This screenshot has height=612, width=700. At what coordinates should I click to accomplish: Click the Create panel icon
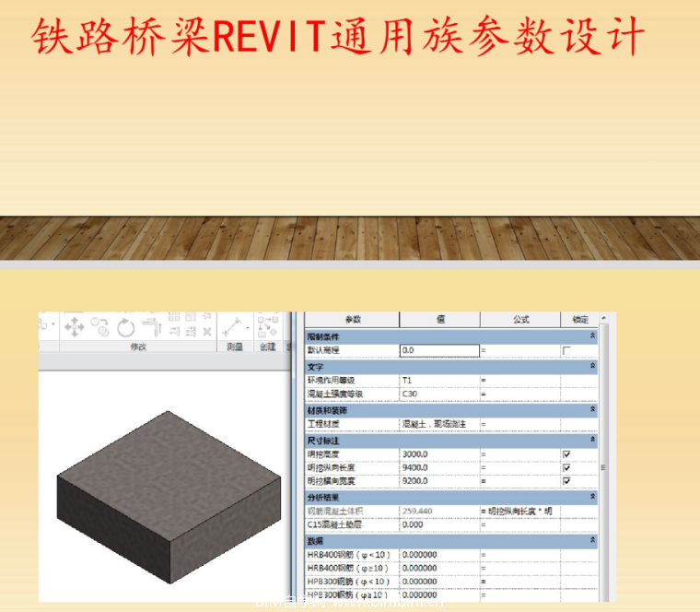(x=268, y=326)
